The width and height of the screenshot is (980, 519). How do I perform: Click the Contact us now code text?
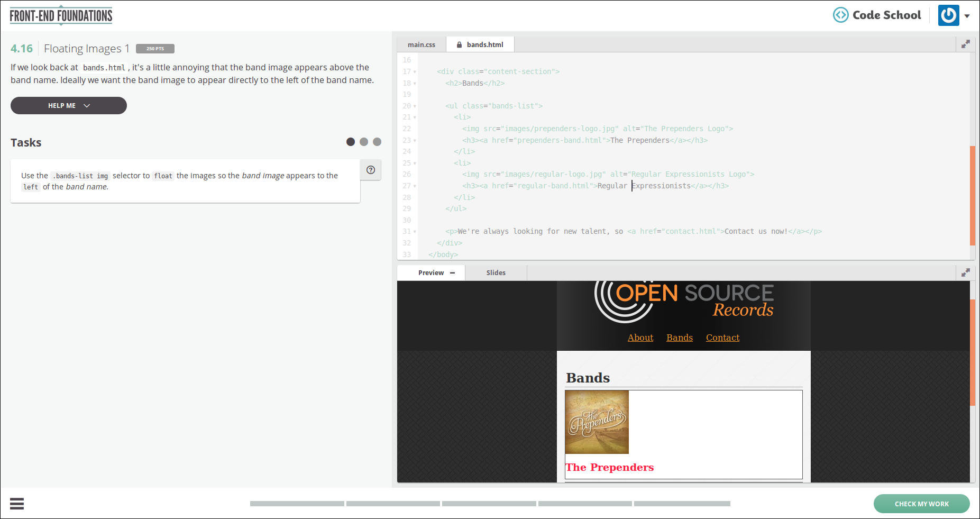click(756, 231)
